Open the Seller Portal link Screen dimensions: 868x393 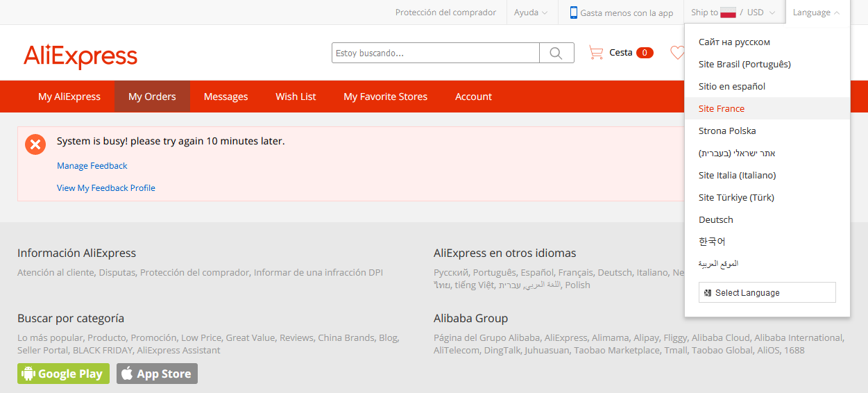pyautogui.click(x=42, y=350)
